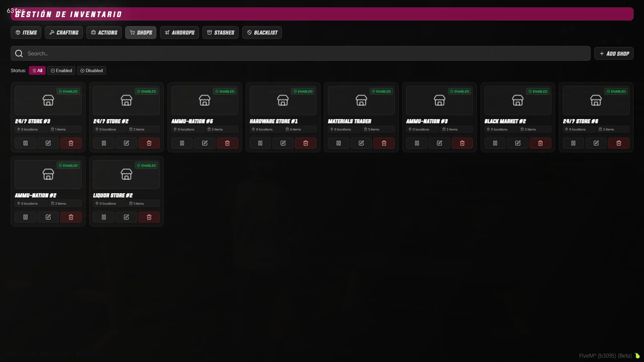
Task: Pause the 24/7 Store #3 shop
Action: (25, 143)
